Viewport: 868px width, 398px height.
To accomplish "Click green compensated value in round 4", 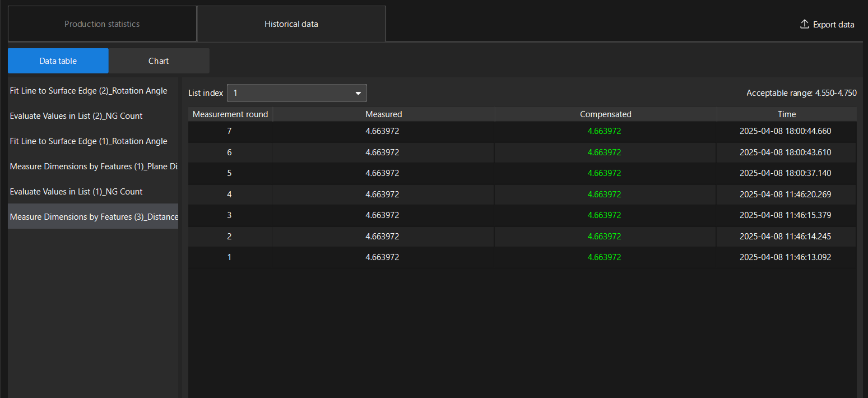I will tap(604, 195).
